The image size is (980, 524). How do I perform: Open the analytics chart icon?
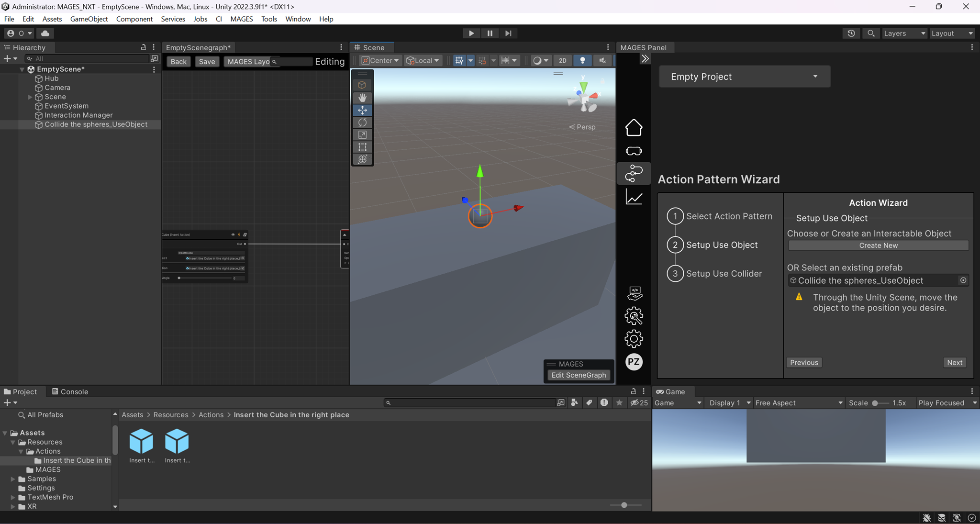(x=634, y=197)
